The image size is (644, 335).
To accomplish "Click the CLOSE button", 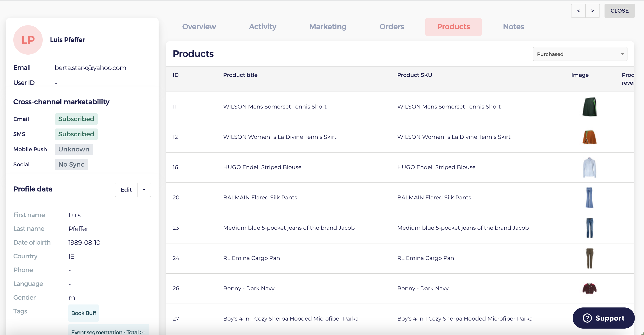I will click(x=619, y=11).
